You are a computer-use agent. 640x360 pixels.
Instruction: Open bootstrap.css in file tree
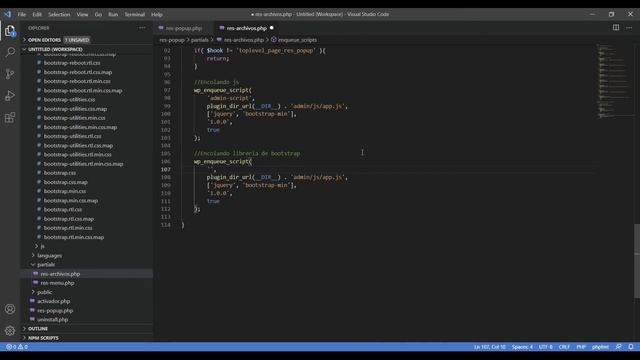[x=60, y=173]
